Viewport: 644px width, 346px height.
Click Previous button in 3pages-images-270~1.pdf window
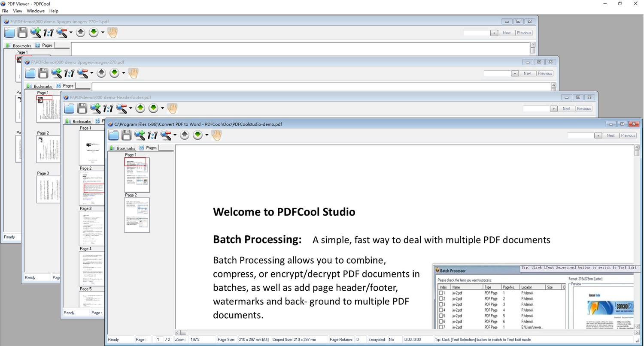coord(524,33)
